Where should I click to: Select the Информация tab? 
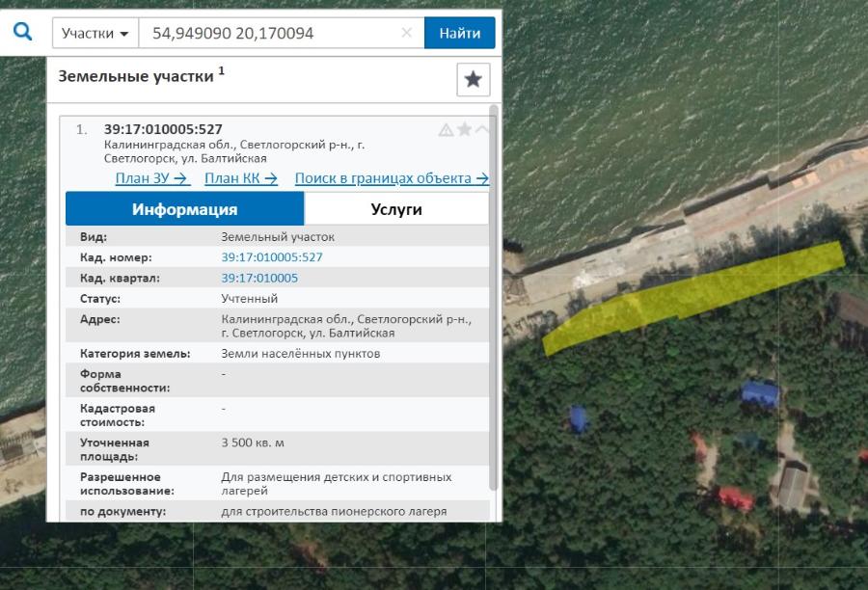coord(183,208)
